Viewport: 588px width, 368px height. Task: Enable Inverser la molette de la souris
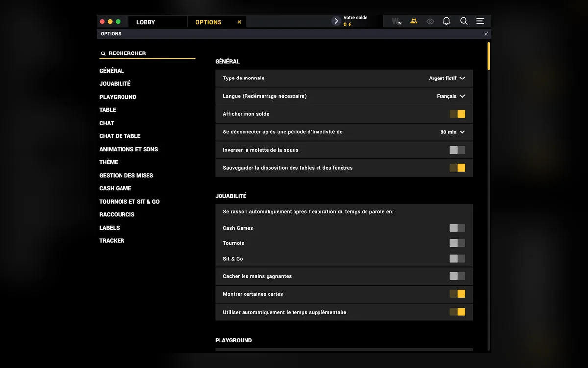458,150
